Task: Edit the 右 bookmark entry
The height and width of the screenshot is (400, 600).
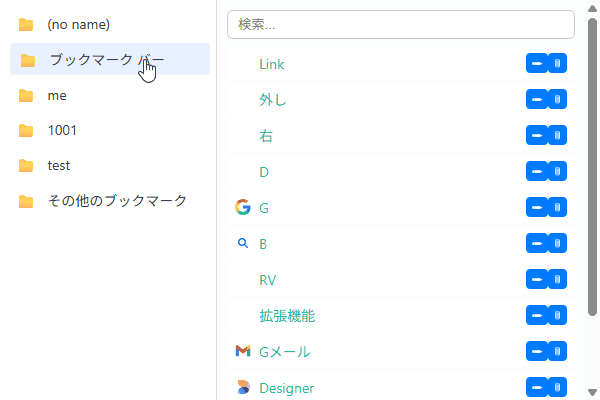Action: (536, 135)
